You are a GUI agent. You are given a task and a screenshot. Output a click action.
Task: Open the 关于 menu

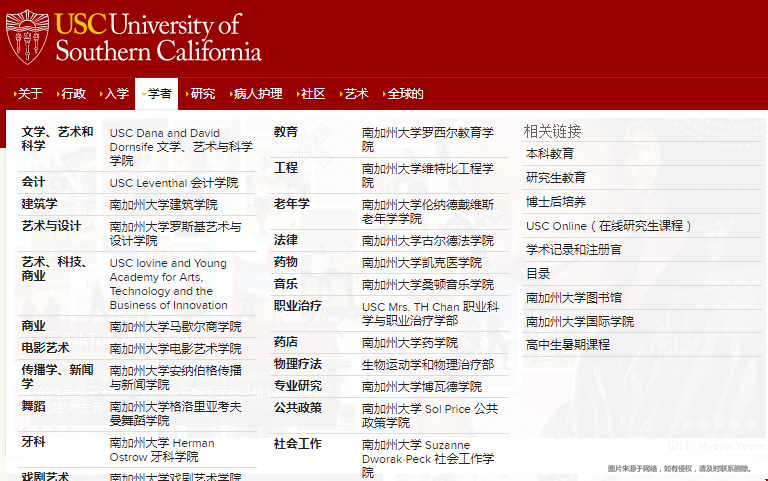tap(28, 94)
